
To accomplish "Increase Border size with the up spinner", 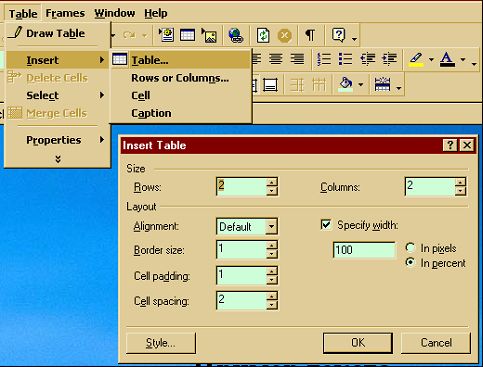I will pyautogui.click(x=272, y=246).
